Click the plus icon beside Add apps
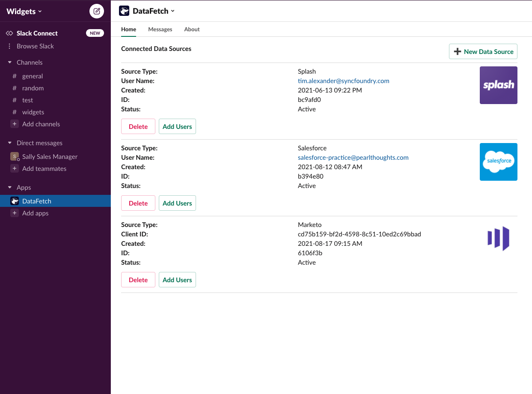Viewport: 532px width, 394px height. coord(15,213)
